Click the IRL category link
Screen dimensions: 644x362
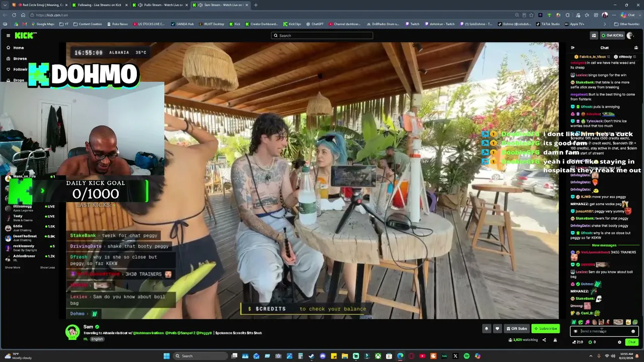coord(86,339)
